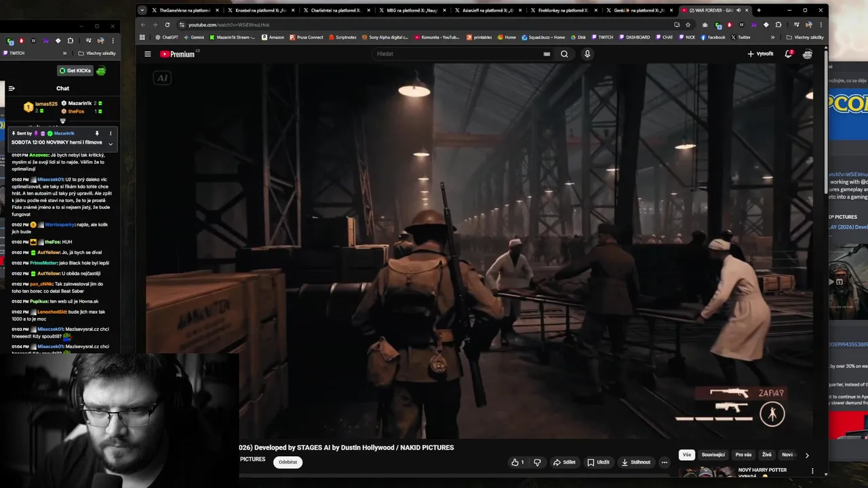Select the Související filter chip

pos(713,455)
